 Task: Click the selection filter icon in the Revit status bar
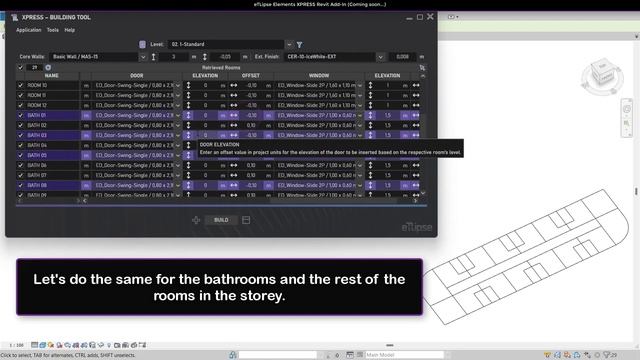(607, 355)
